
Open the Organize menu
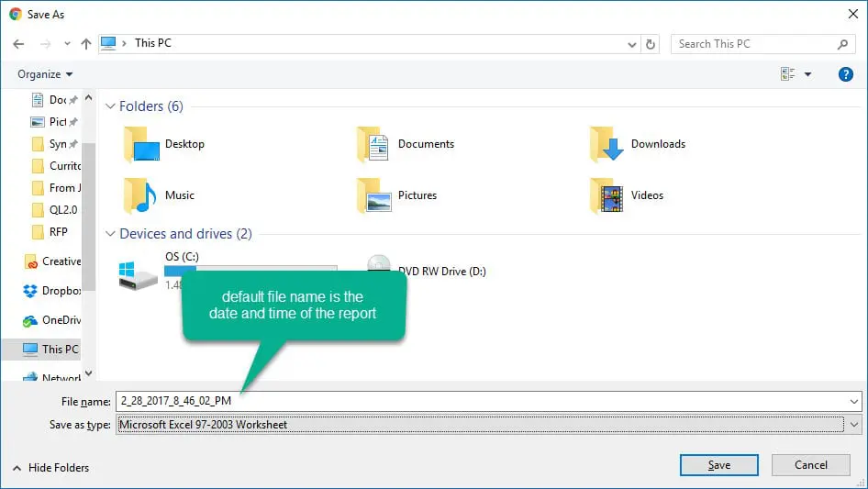pyautogui.click(x=45, y=74)
